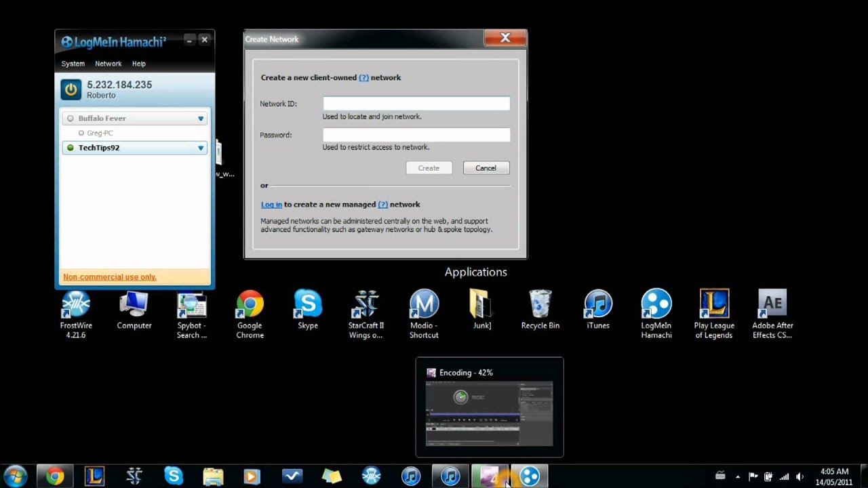Open Action Center flag tray icon
Screen dimensions: 868x488
[753, 476]
